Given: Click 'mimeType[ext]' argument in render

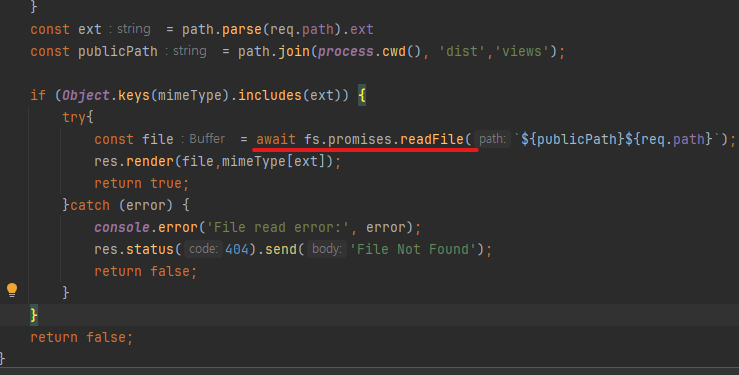Looking at the screenshot, I should coord(274,161).
